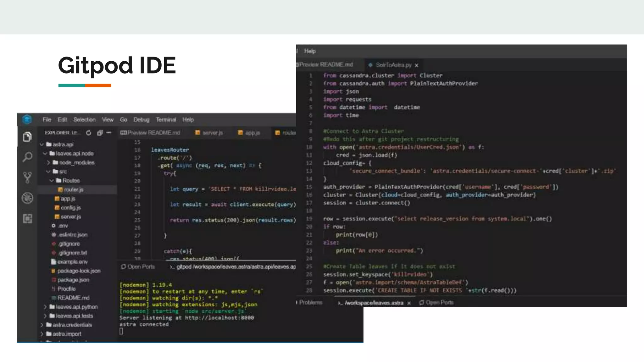This screenshot has width=644, height=362.
Task: Open the Open Ports panel tab
Action: [x=138, y=267]
